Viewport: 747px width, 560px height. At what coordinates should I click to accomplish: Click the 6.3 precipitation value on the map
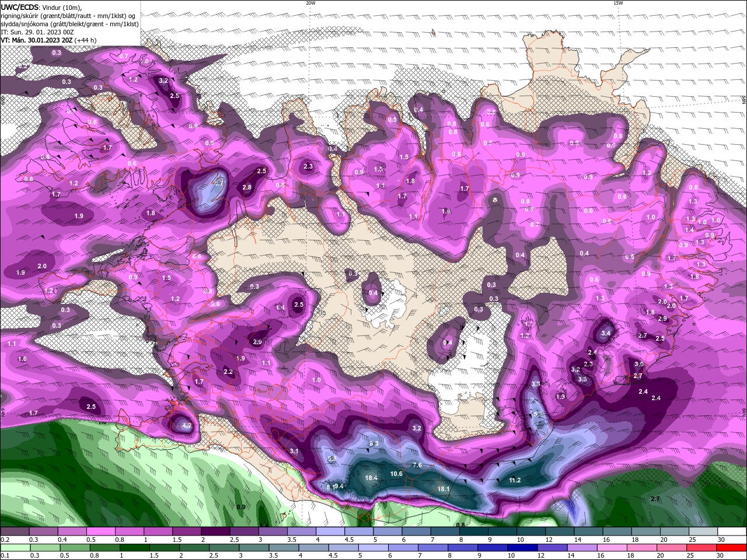tap(374, 443)
